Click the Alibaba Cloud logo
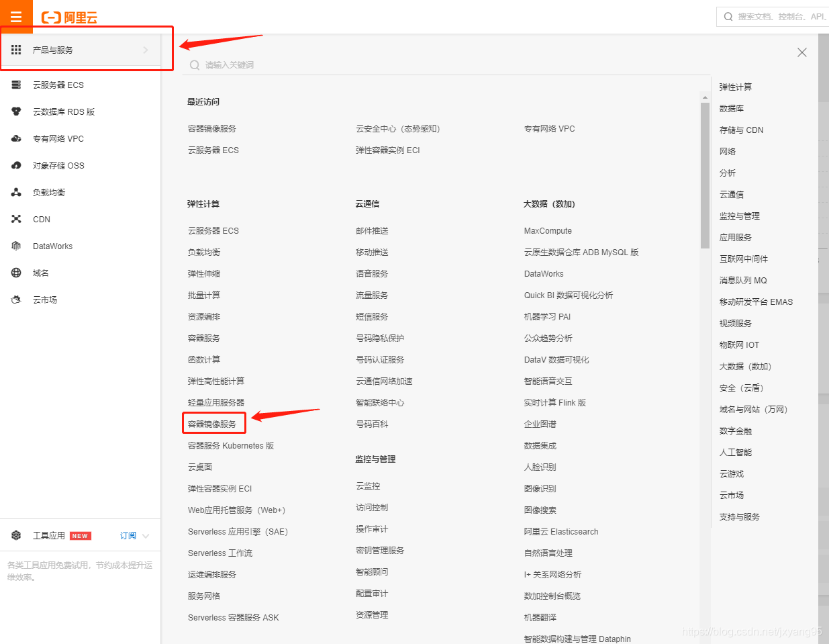Viewport: 829px width, 644px height. pyautogui.click(x=69, y=17)
